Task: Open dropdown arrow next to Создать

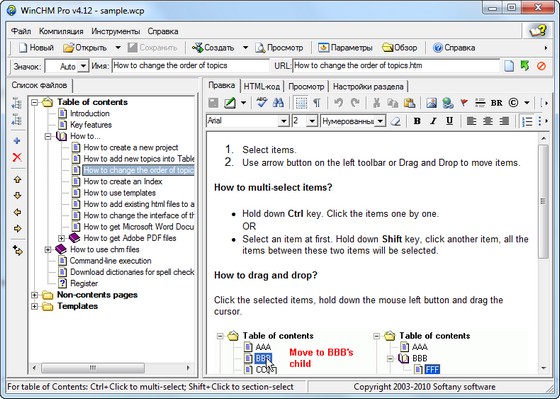Action: pyautogui.click(x=245, y=48)
